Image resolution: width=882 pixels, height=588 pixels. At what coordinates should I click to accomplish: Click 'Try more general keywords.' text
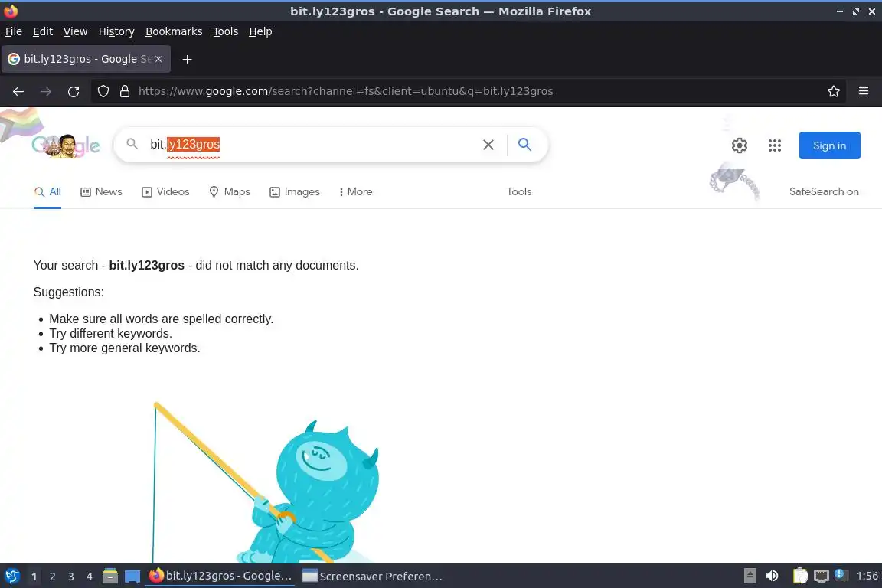(124, 348)
